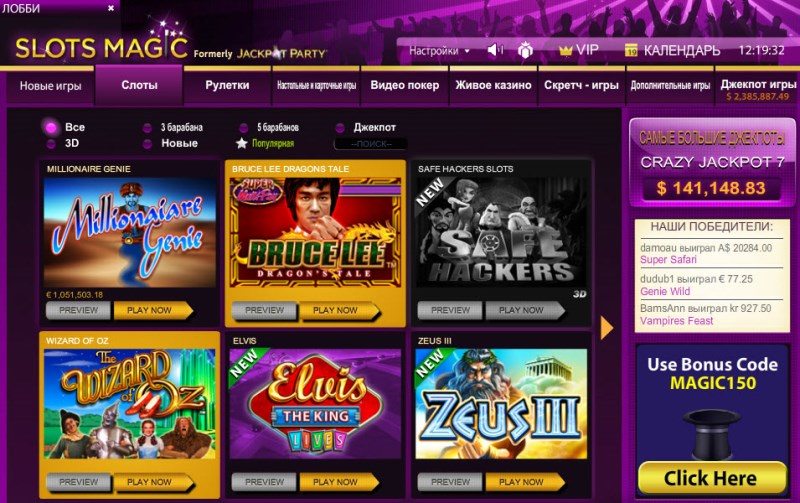Preview the Zeus III game
The width and height of the screenshot is (800, 503).
(x=450, y=482)
